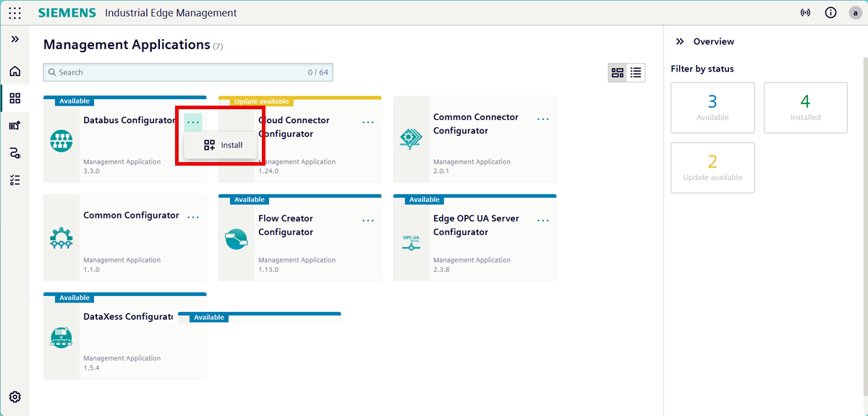Click the DataXess Configurator app icon

pyautogui.click(x=61, y=336)
